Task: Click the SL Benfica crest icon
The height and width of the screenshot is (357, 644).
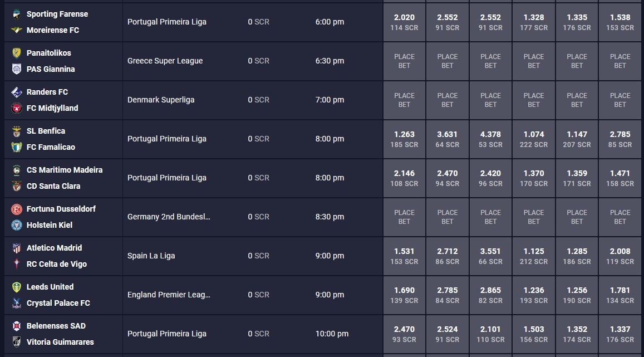Action: [17, 131]
